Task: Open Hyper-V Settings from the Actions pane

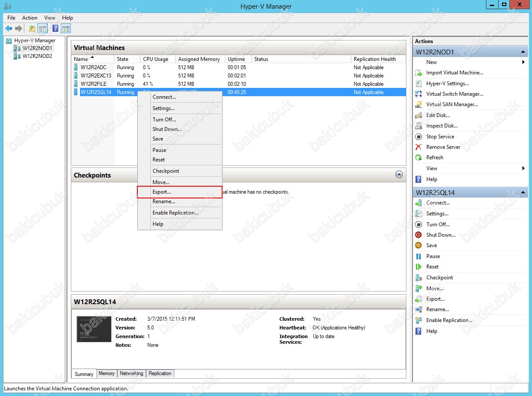Action: (448, 84)
